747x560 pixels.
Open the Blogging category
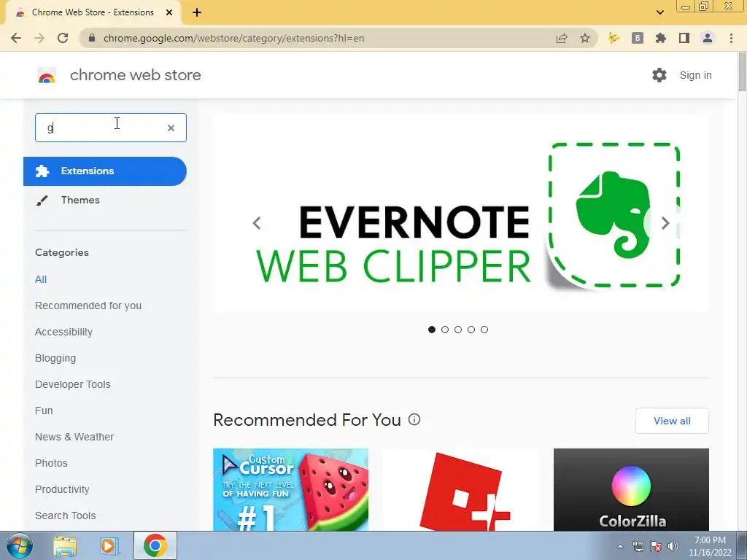(55, 358)
